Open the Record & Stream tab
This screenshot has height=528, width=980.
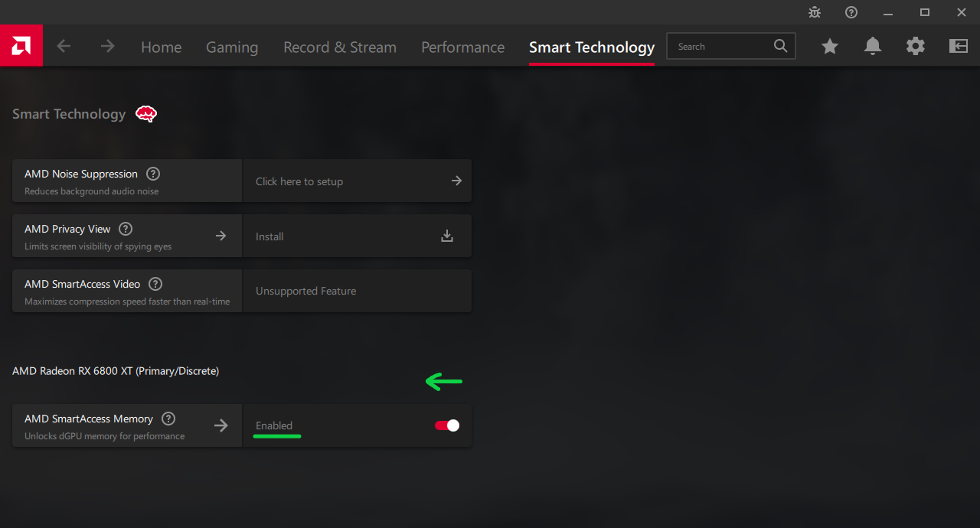click(340, 47)
